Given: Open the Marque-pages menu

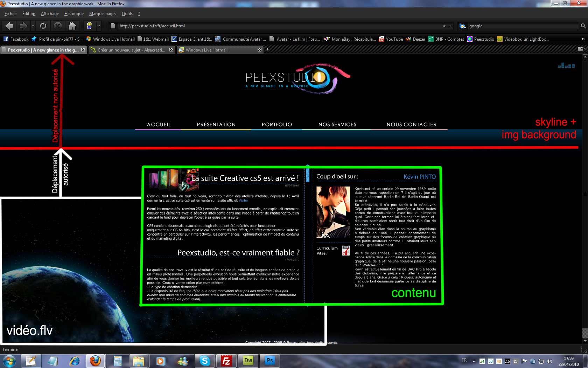Looking at the screenshot, I should [103, 14].
